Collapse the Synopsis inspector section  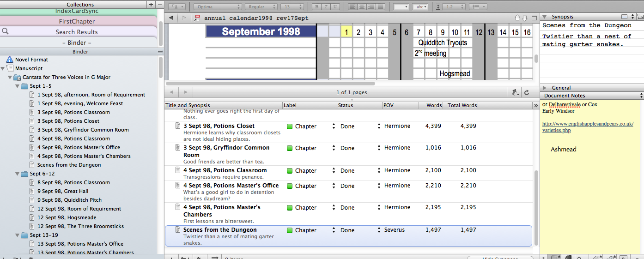click(545, 17)
